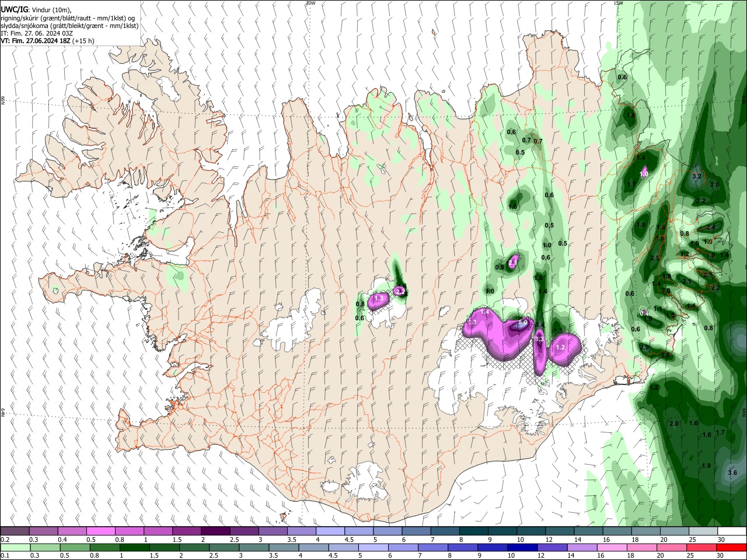
Task: Click the 15W longitude label
Action: pyautogui.click(x=618, y=3)
